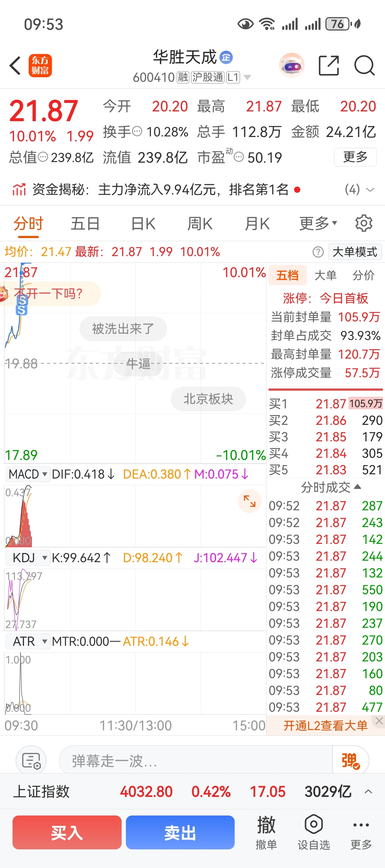
Task: Select the 分时 tab
Action: click(x=28, y=223)
